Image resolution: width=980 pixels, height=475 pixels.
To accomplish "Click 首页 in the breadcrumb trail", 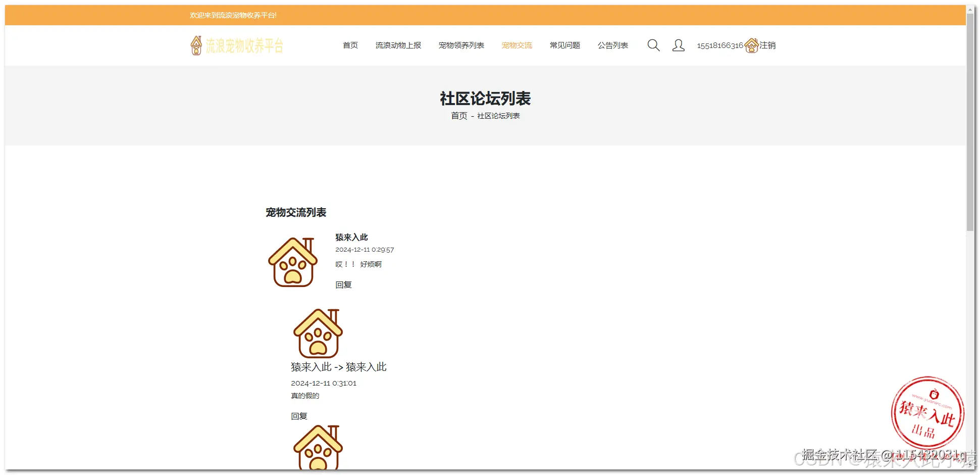I will coord(458,115).
